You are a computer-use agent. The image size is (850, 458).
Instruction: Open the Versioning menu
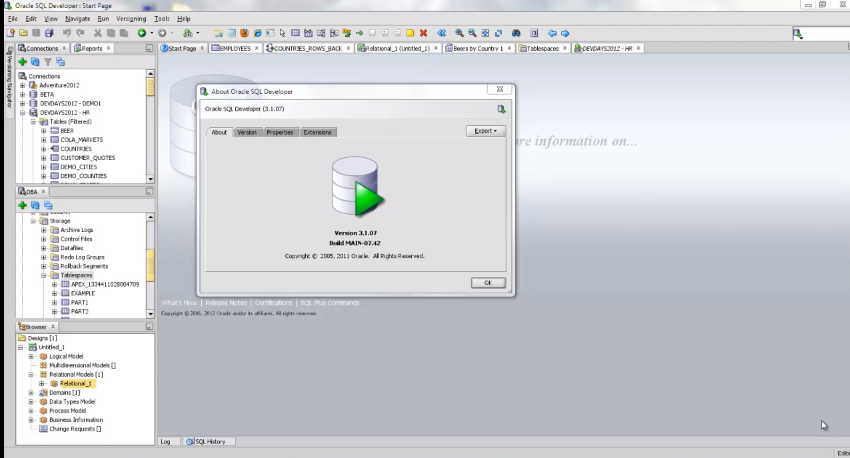[x=131, y=18]
